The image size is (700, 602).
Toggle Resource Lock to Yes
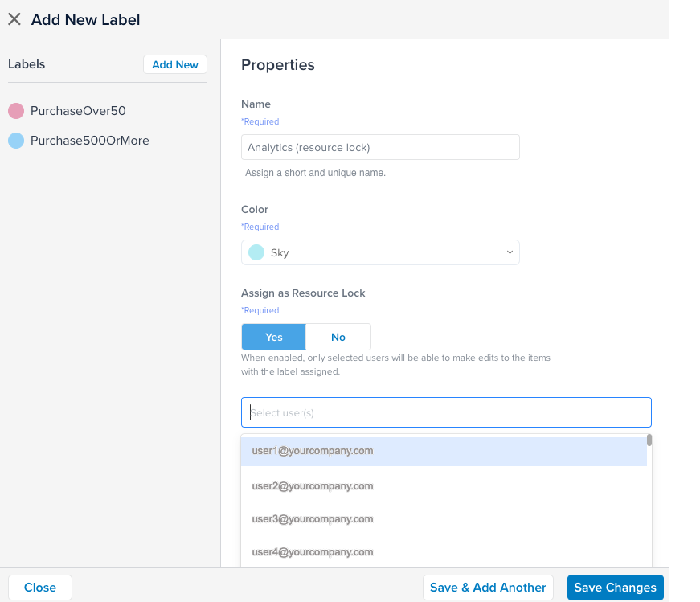273,337
